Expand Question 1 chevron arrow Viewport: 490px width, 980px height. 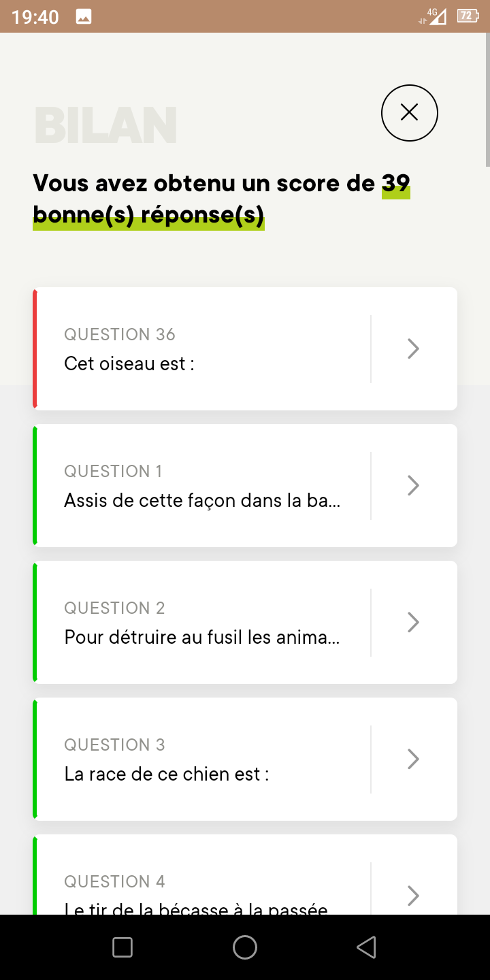point(413,486)
